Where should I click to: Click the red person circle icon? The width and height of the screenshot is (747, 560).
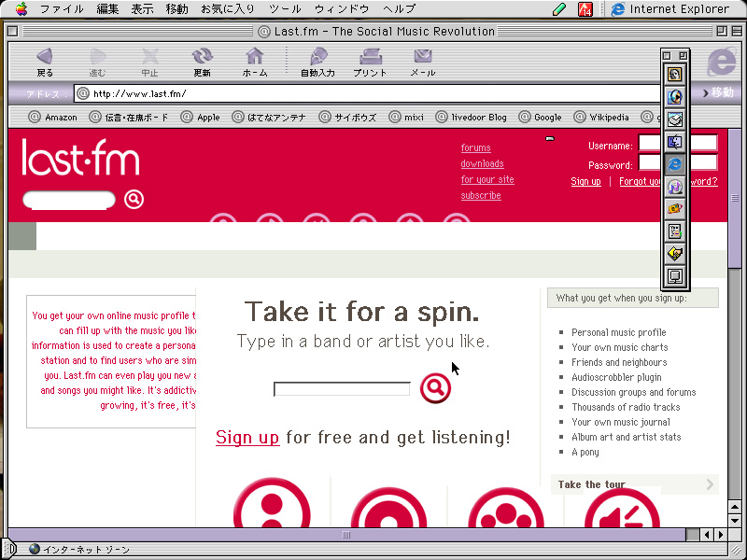click(x=272, y=503)
